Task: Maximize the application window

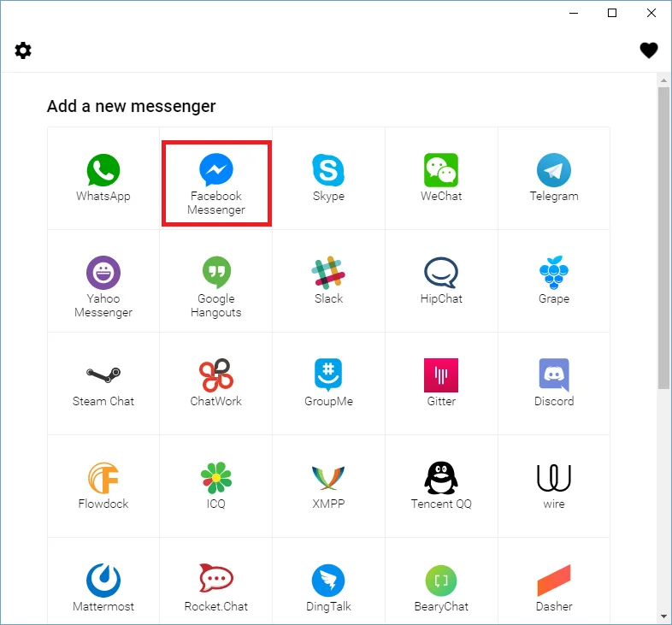Action: (x=612, y=13)
